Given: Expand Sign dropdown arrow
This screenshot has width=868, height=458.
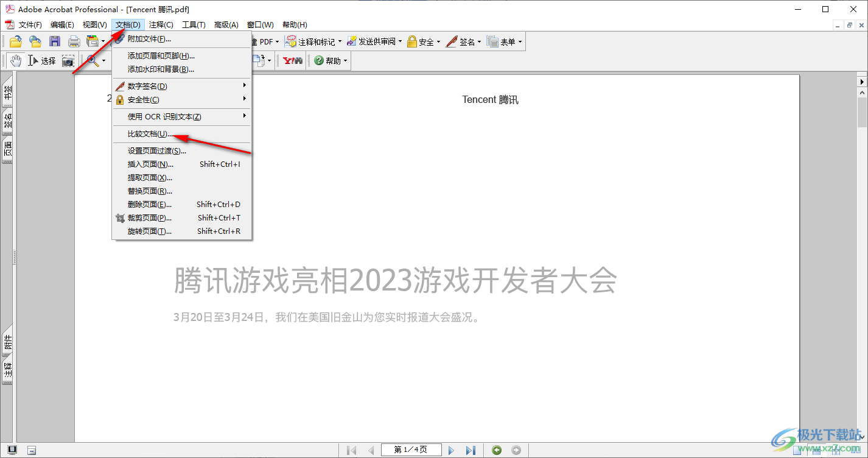Looking at the screenshot, I should click(x=480, y=42).
